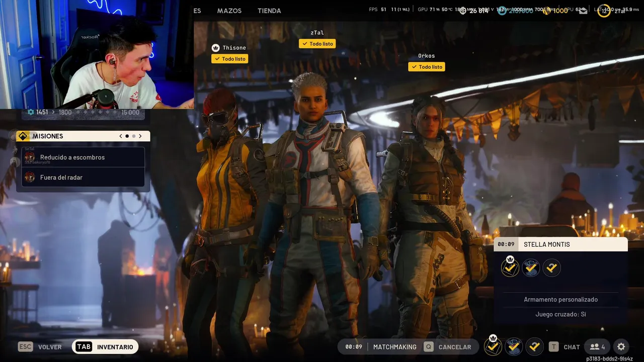Click the blue creature avatar in bottom bar
644x362 pixels.
point(514,346)
